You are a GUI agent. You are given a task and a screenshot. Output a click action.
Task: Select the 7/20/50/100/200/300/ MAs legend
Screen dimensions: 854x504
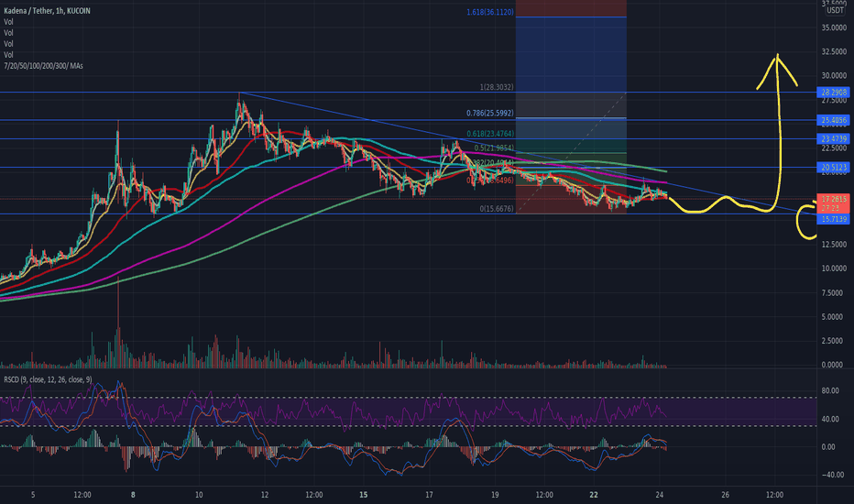[43, 66]
